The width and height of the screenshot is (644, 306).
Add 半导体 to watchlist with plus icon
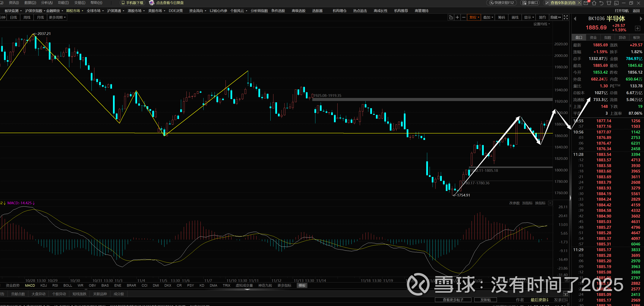[x=637, y=28]
